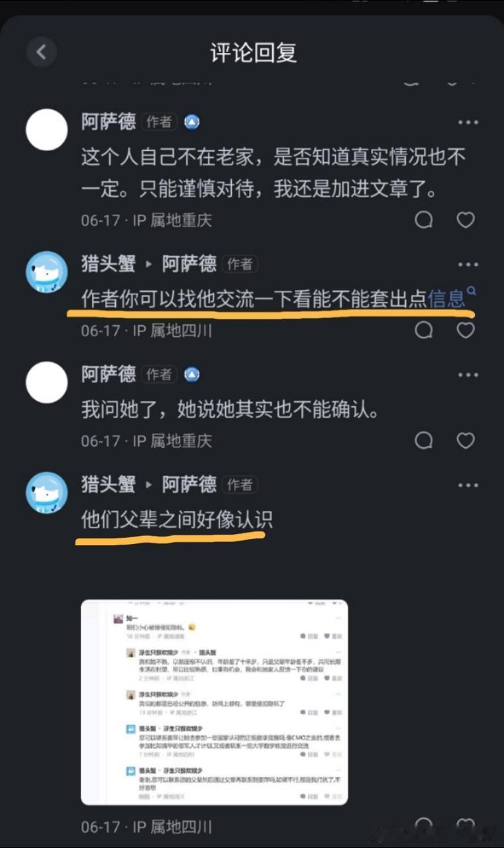Tap 阿萨德's white avatar on 我问她了 comment
This screenshot has height=848, width=504.
coord(46,382)
